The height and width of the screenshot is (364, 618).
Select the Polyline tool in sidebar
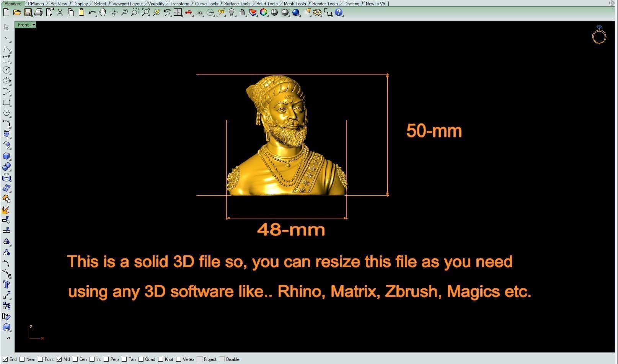pyautogui.click(x=7, y=49)
